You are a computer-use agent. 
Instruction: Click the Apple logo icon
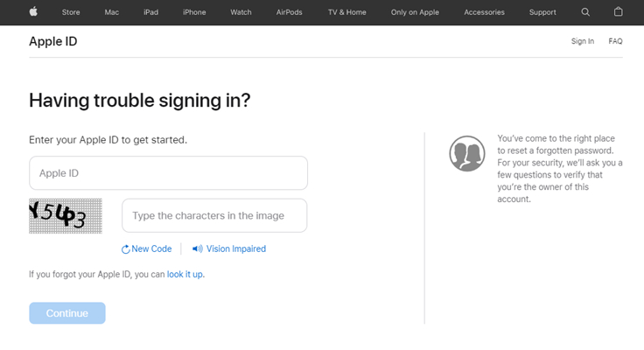click(33, 12)
